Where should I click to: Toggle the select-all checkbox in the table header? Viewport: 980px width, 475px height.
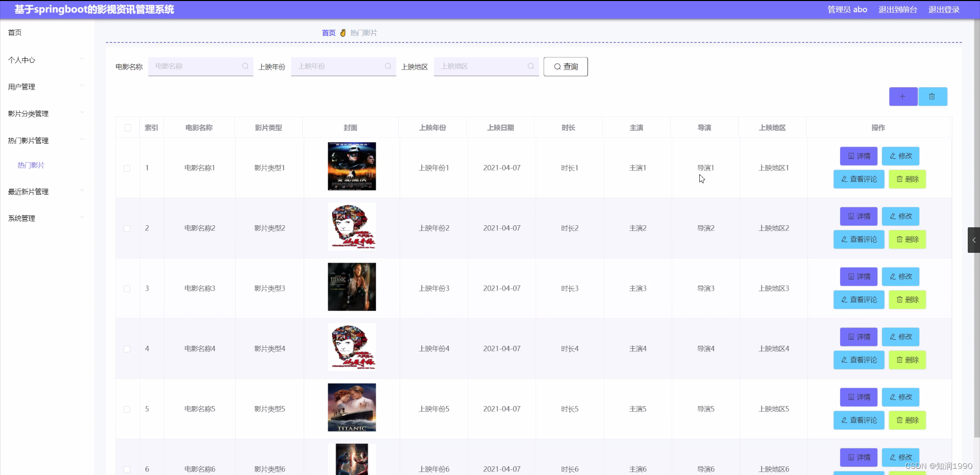tap(127, 128)
